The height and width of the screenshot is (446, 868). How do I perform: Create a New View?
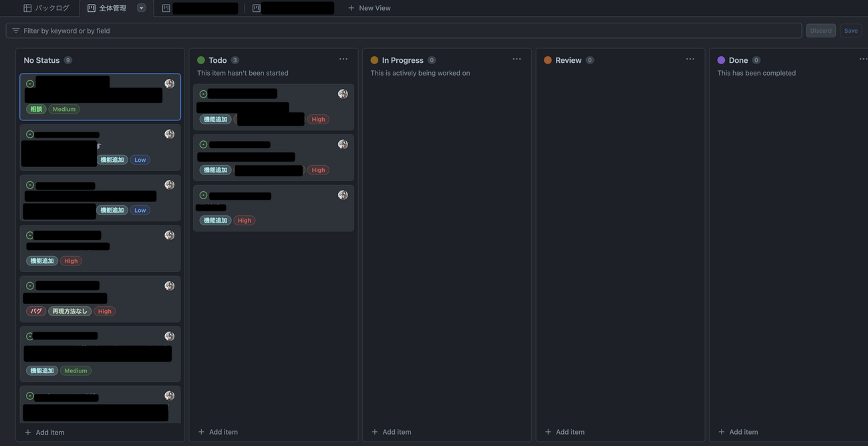pos(369,8)
